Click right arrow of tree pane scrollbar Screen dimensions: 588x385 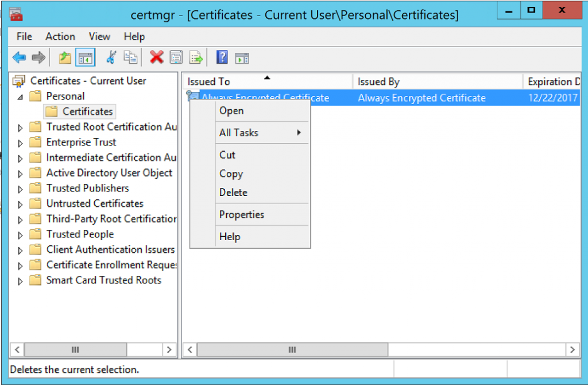click(x=169, y=349)
